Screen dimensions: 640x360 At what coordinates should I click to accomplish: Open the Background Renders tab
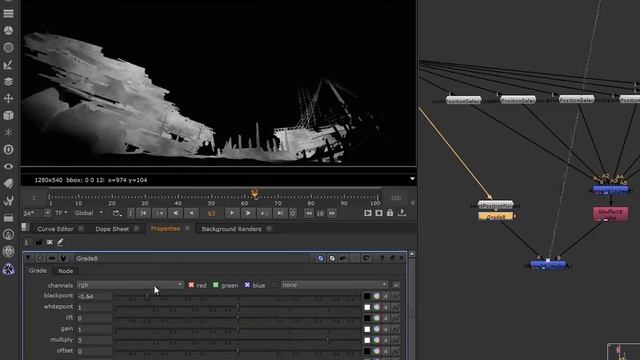point(231,229)
